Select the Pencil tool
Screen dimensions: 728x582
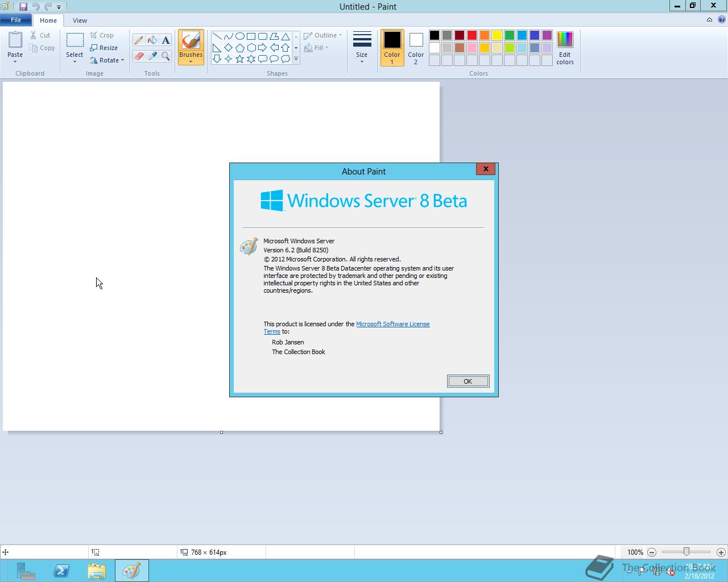point(139,40)
